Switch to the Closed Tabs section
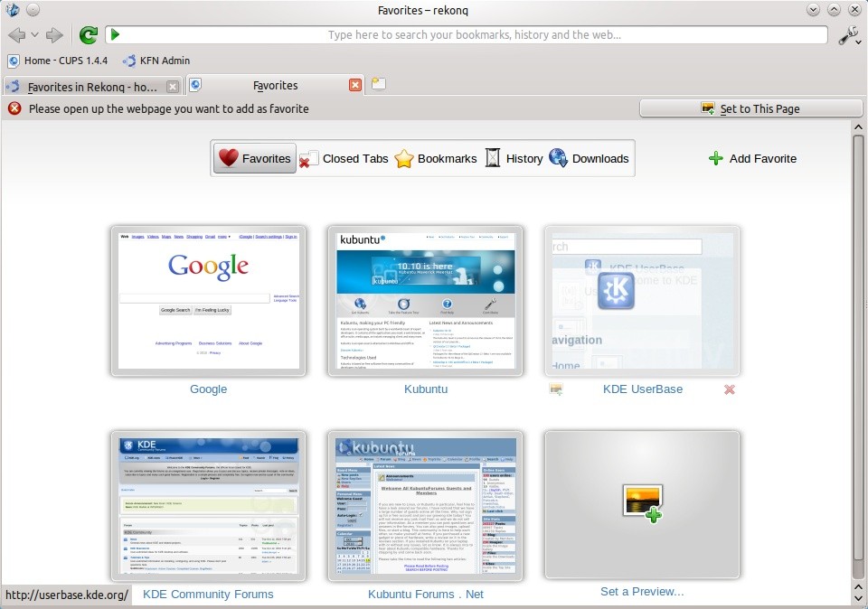The image size is (868, 609). tap(344, 158)
